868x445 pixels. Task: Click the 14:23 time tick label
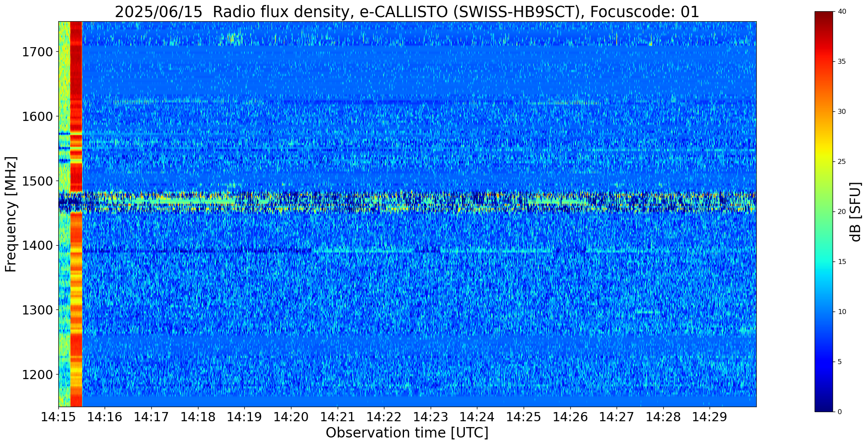(x=431, y=417)
